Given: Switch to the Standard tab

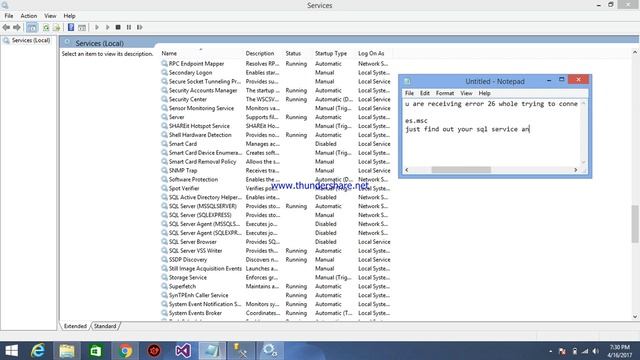Looking at the screenshot, I should 105,326.
